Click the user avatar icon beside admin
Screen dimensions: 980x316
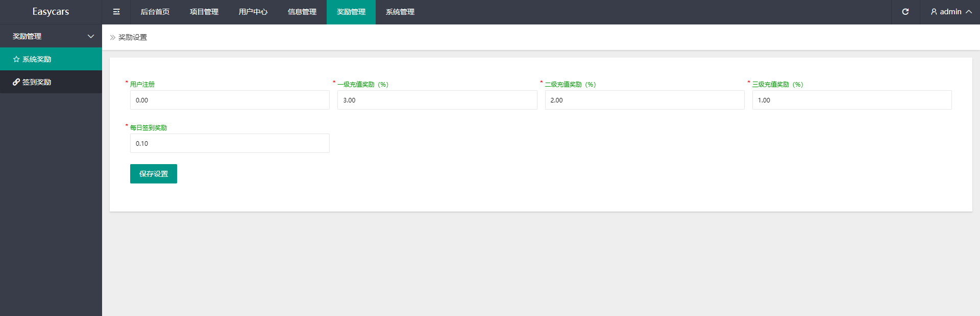pyautogui.click(x=934, y=12)
